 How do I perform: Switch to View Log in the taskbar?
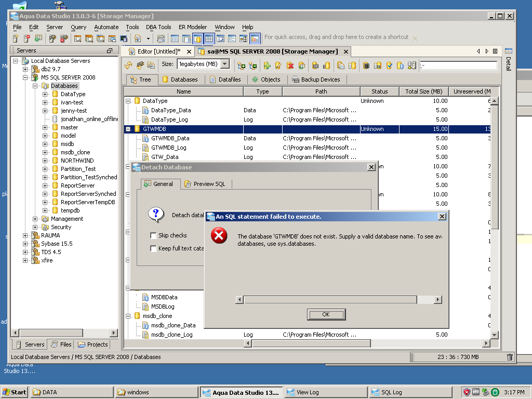[x=326, y=392]
